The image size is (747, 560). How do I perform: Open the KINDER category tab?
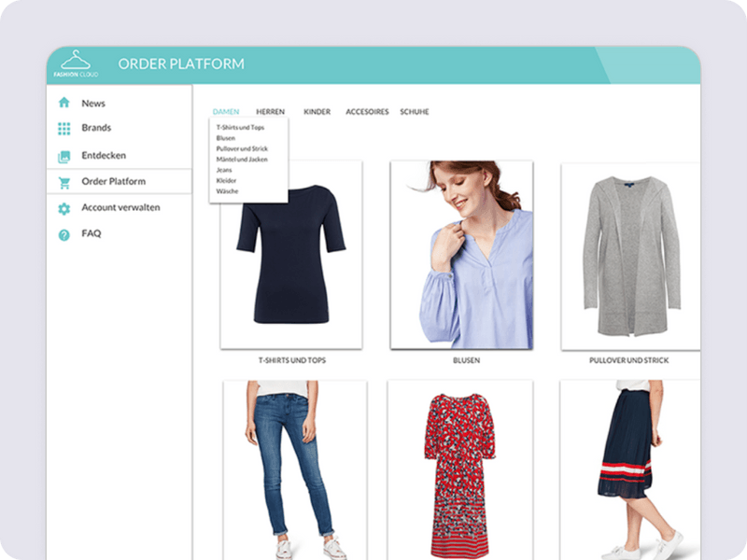317,111
